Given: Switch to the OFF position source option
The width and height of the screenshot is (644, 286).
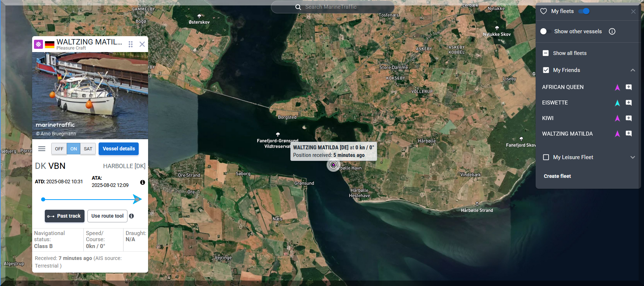Looking at the screenshot, I should 59,149.
